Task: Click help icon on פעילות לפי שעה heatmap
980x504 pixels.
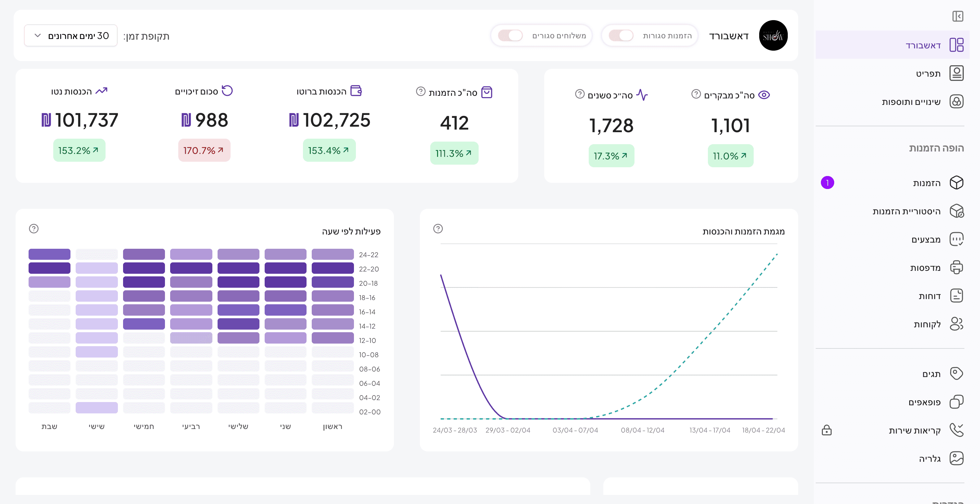Action: [x=34, y=229]
